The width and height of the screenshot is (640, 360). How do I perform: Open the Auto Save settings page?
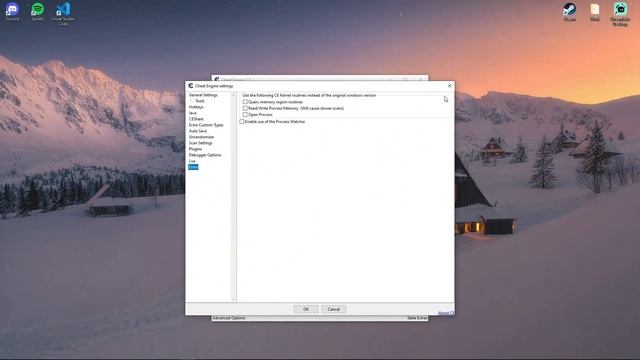[198, 131]
